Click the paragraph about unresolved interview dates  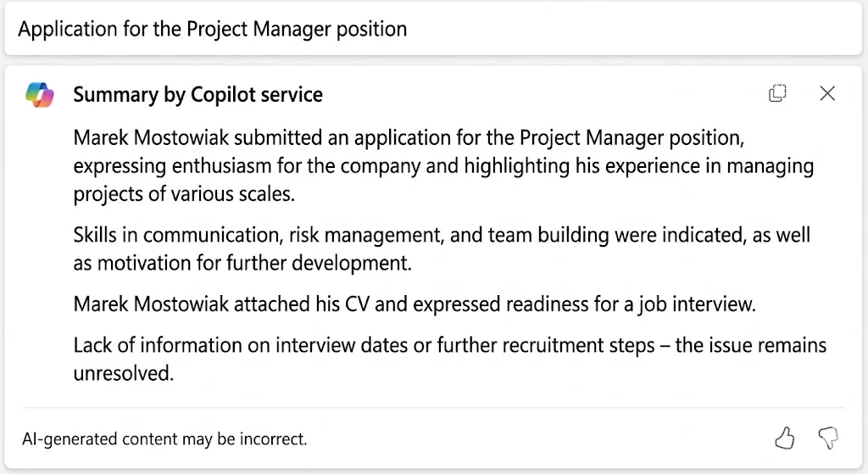pos(449,359)
